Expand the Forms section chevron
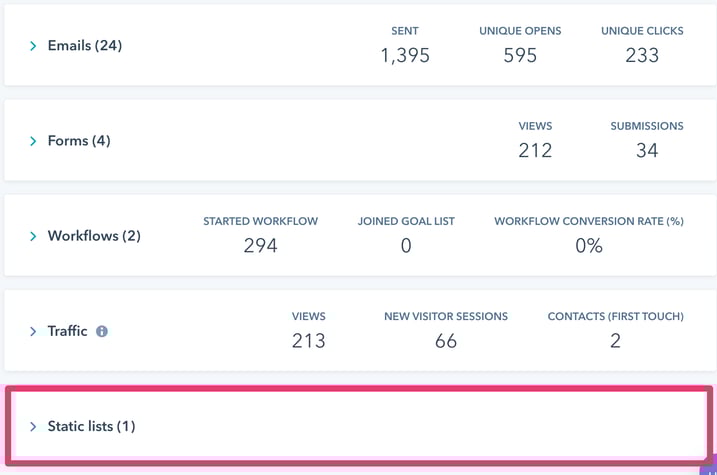This screenshot has height=475, width=717. coord(33,141)
